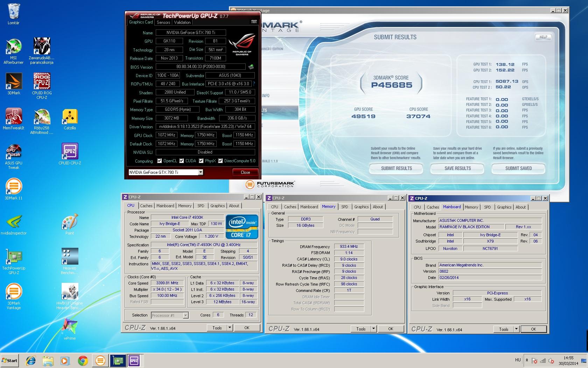Click the Windows Start button
588x368 pixels.
[10, 360]
